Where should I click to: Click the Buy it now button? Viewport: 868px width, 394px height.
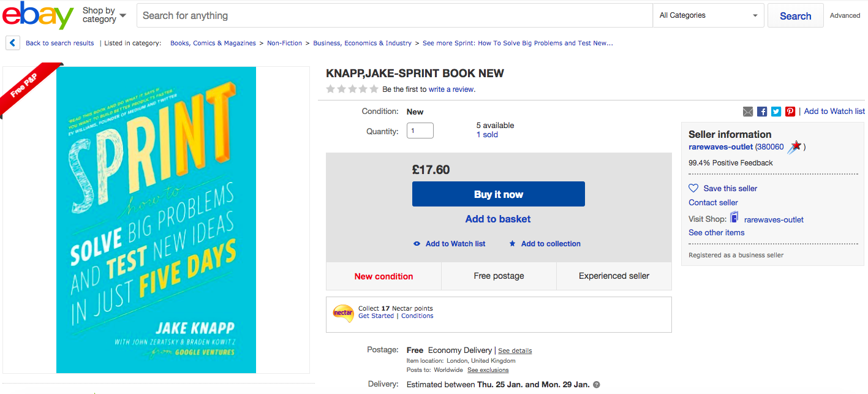(x=499, y=194)
